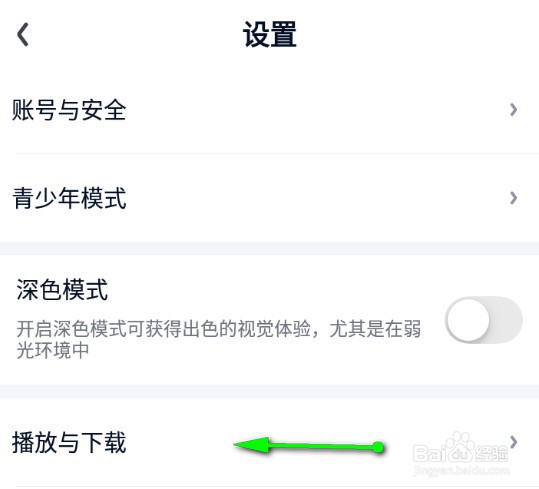The image size is (539, 489).
Task: Tap the 深色模式 heading text
Action: tap(62, 290)
